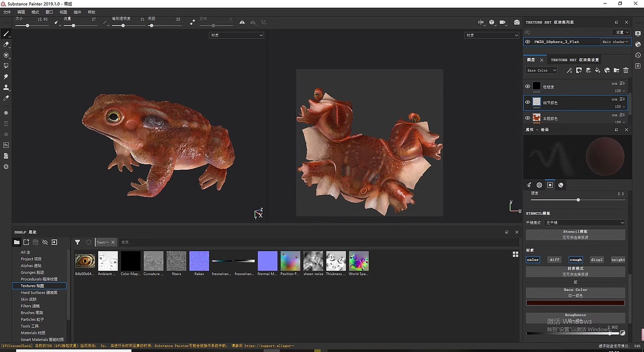This screenshot has width=644, height=352.
Task: Toggle the rough material channel button
Action: pos(575,260)
